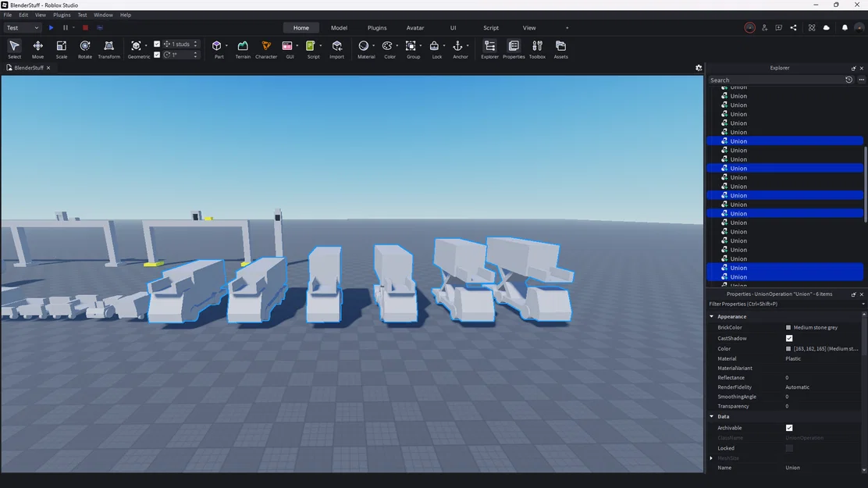868x488 pixels.
Task: Click the Geometric mode icon
Action: (x=136, y=46)
